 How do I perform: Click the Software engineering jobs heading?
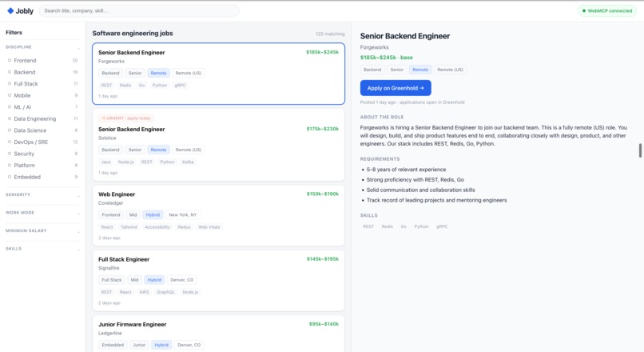click(x=133, y=34)
